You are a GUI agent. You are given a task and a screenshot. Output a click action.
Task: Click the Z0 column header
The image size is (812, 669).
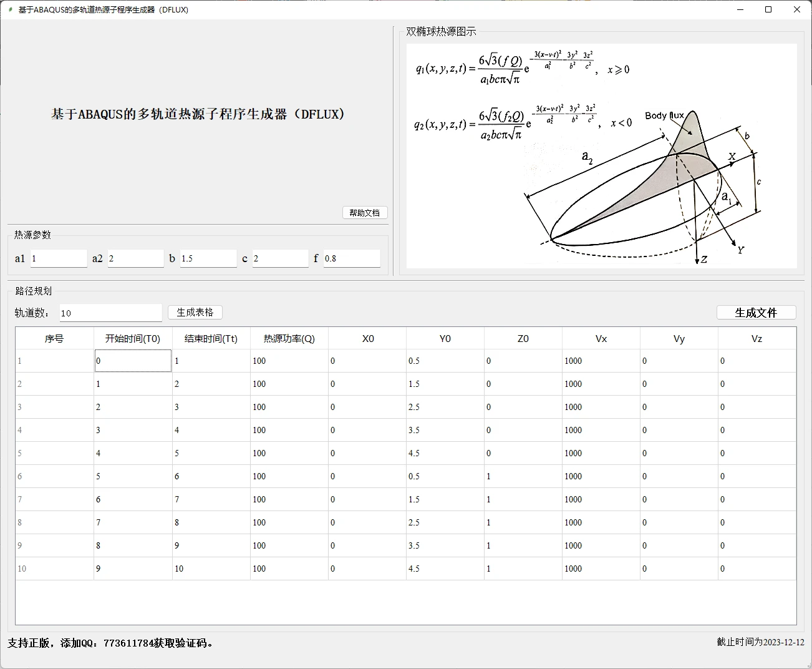pos(523,338)
